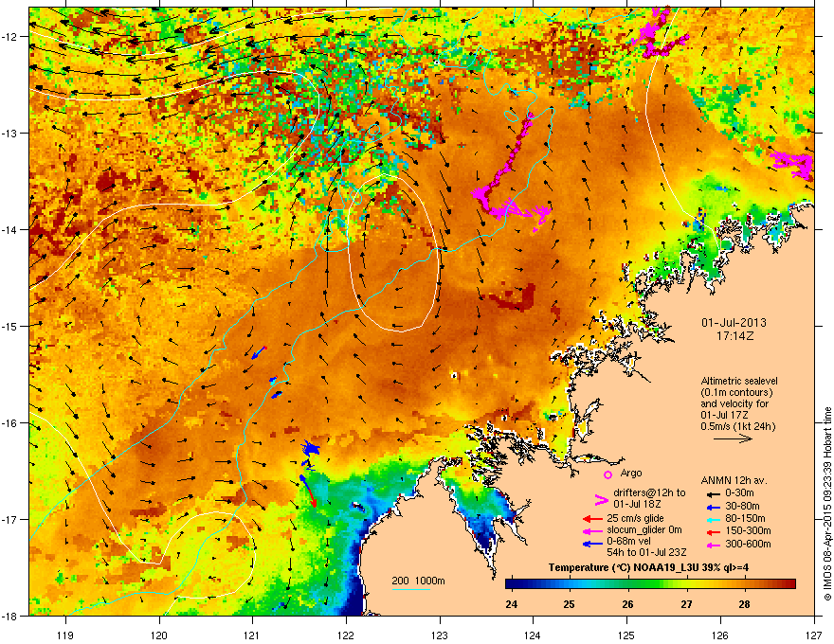Click the ANMN 12h av. legend heading
Image resolution: width=834 pixels, height=644 pixels.
click(x=735, y=479)
